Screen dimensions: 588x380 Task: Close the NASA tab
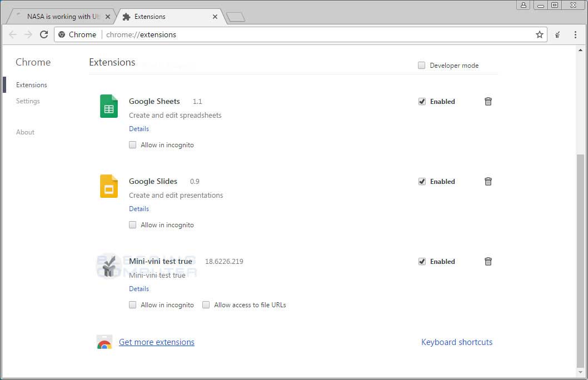pyautogui.click(x=108, y=17)
